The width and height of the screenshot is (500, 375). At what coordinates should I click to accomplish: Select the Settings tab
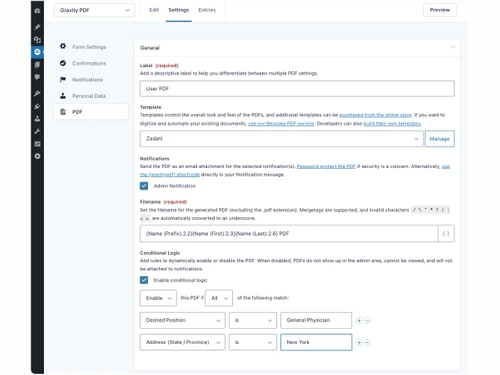[x=179, y=10]
